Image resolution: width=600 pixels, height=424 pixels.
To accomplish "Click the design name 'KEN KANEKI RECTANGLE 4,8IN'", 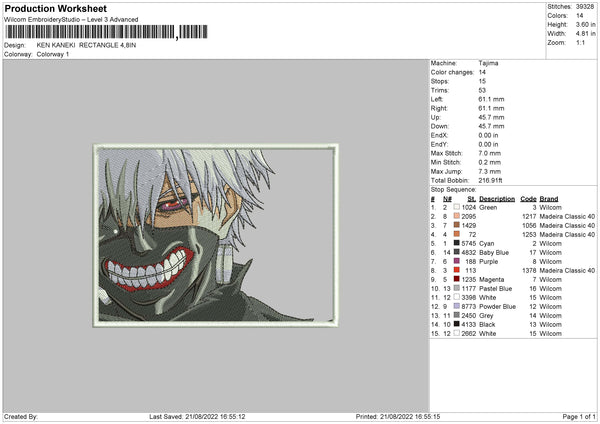I will tap(86, 45).
